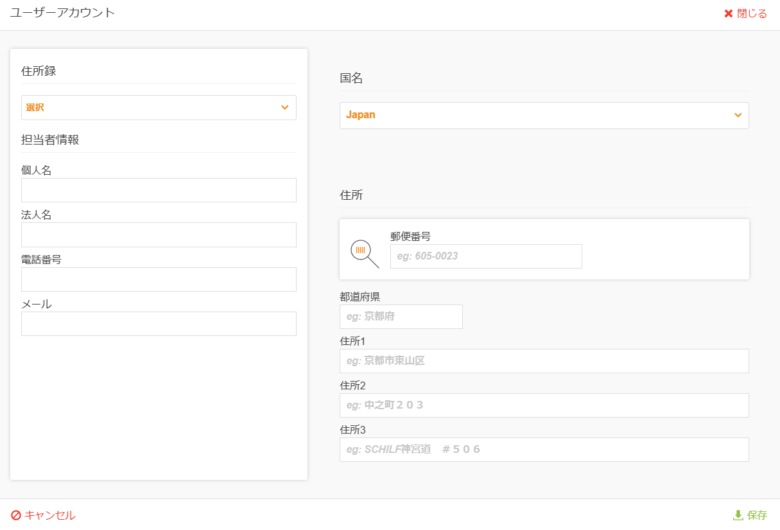
Task: Click the green save download icon
Action: (738, 515)
